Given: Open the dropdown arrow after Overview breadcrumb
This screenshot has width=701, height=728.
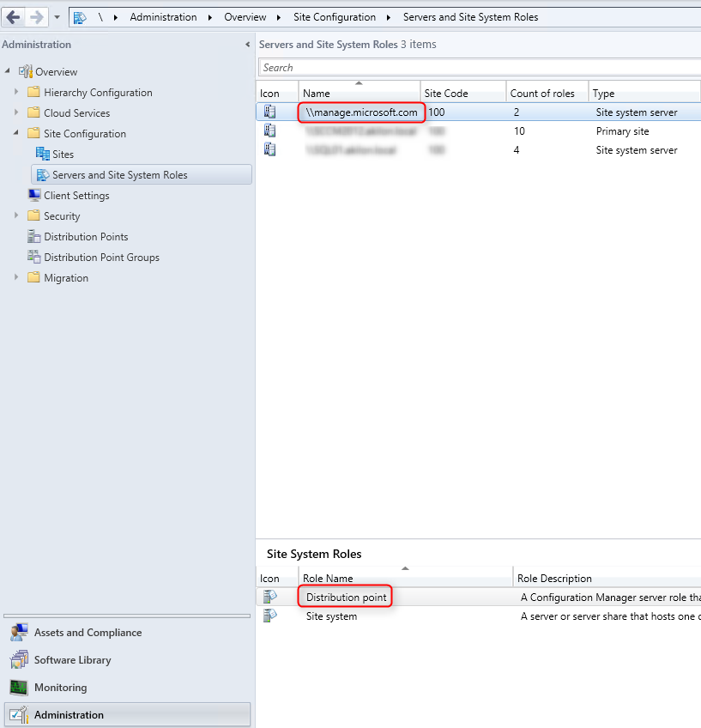Looking at the screenshot, I should click(x=279, y=18).
